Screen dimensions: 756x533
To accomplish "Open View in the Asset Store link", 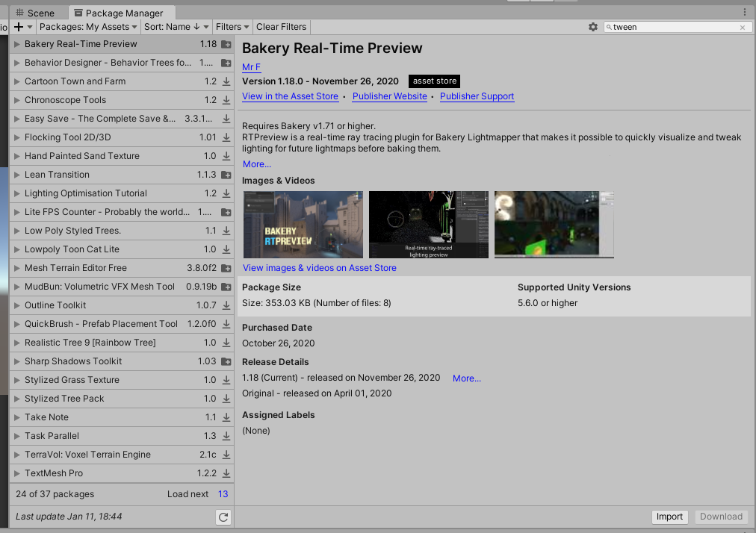I will (x=291, y=96).
